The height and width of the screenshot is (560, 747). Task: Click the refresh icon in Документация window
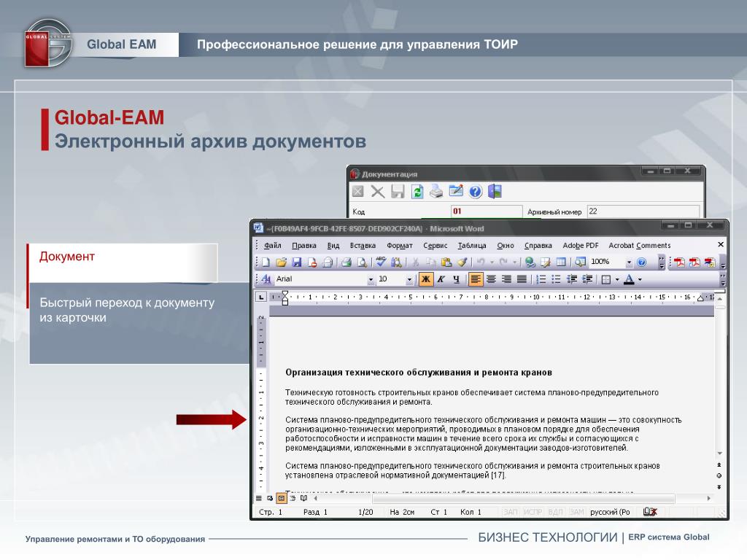417,192
